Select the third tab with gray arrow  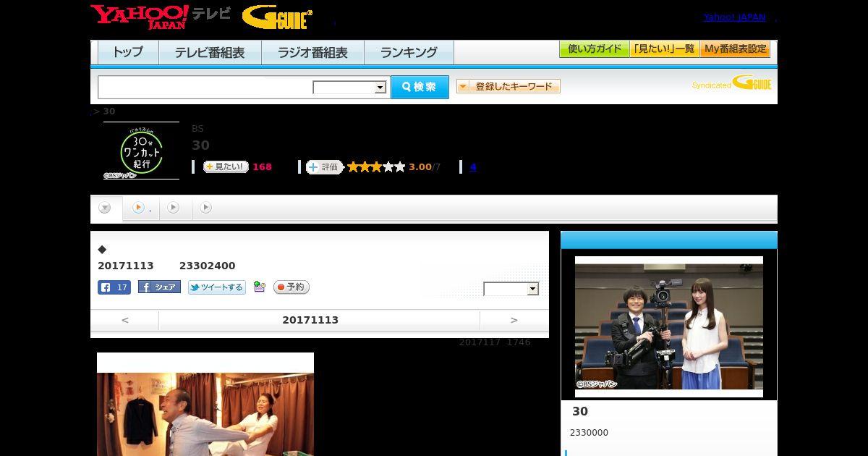click(174, 208)
